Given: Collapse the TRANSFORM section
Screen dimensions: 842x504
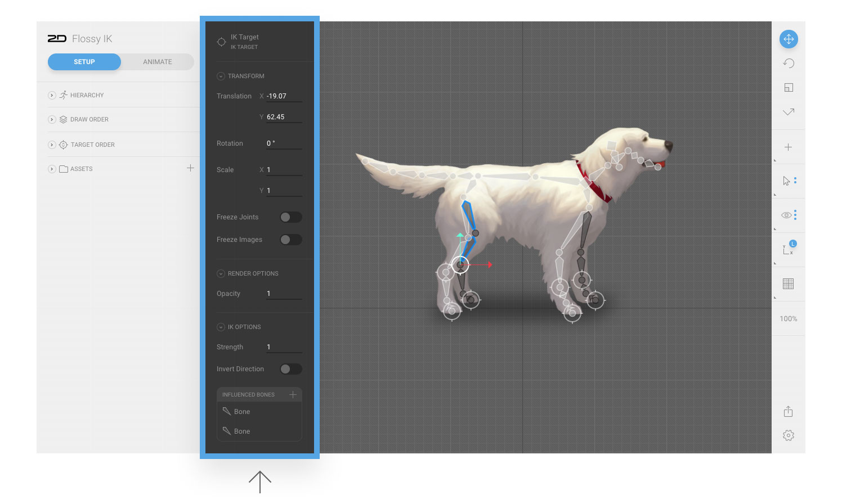Looking at the screenshot, I should click(x=221, y=76).
